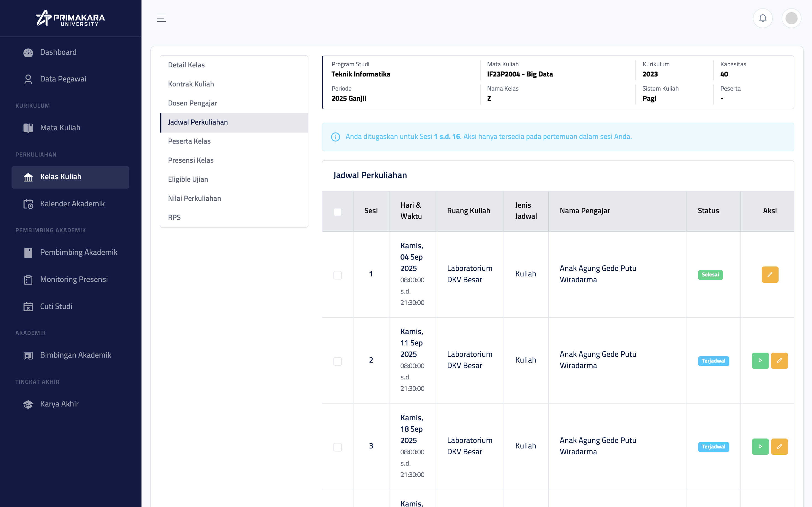Open the Kontrak Kuliah tab
Image resolution: width=812 pixels, height=507 pixels.
[x=234, y=84]
